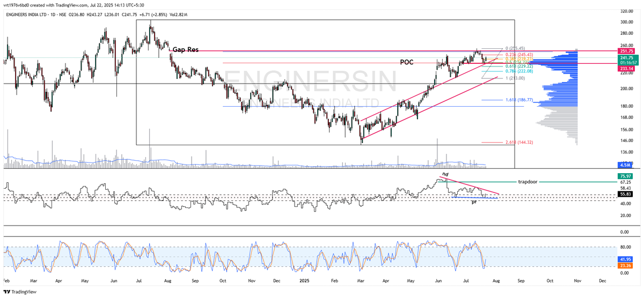Screen dimensions: 644x298
Task: Click the red 251.75 price tag
Action: (x=626, y=51)
